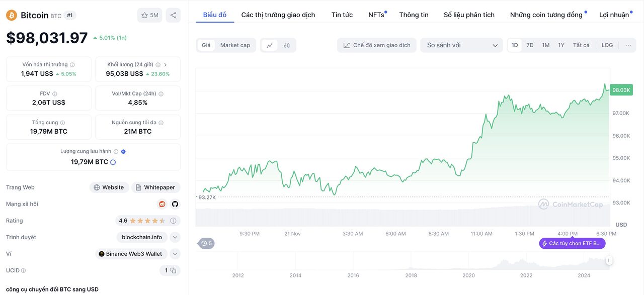Open the blockchain.info explorer link
The image size is (644, 295).
[142, 237]
